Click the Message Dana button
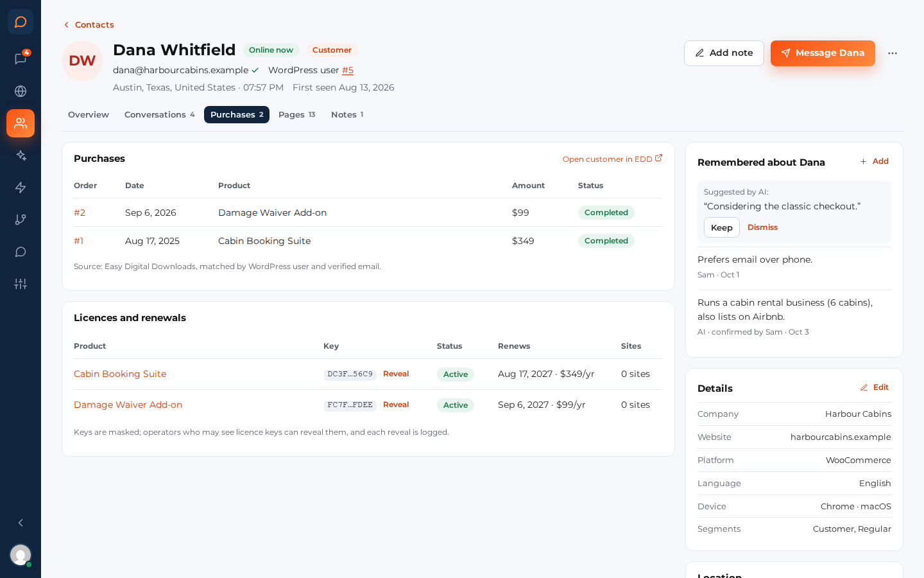Screen dimensions: 924x578 point(823,53)
